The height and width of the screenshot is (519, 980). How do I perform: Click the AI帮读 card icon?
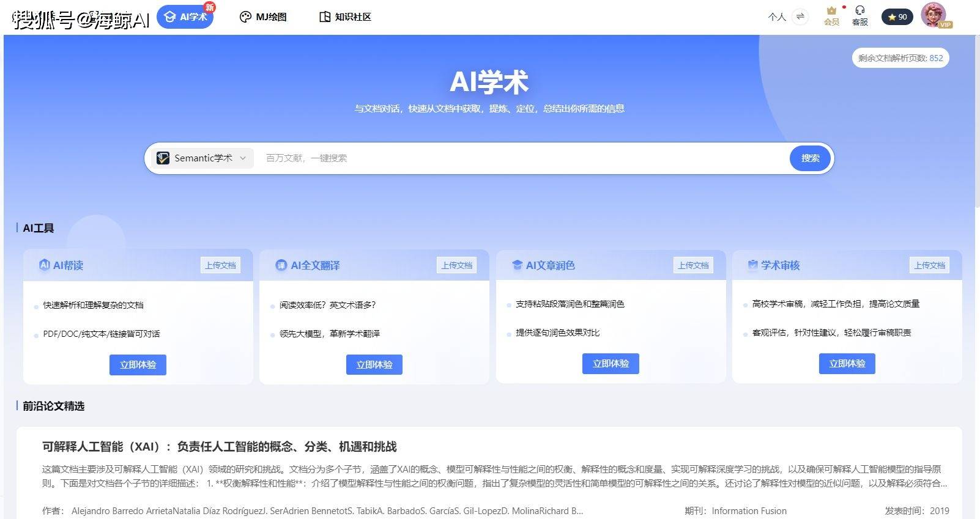[45, 265]
